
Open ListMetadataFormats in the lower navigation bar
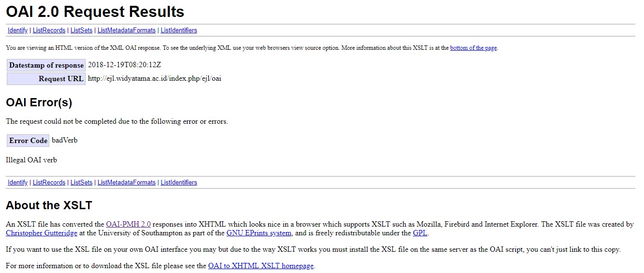[x=126, y=182]
